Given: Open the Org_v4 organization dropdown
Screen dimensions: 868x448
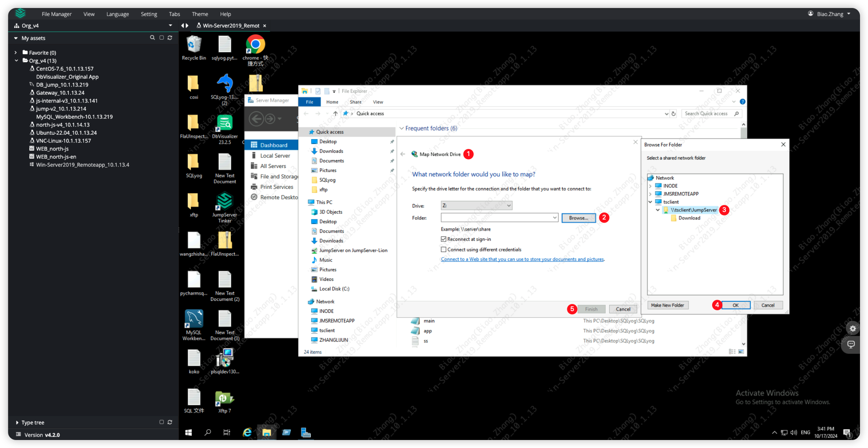Looking at the screenshot, I should click(x=170, y=26).
